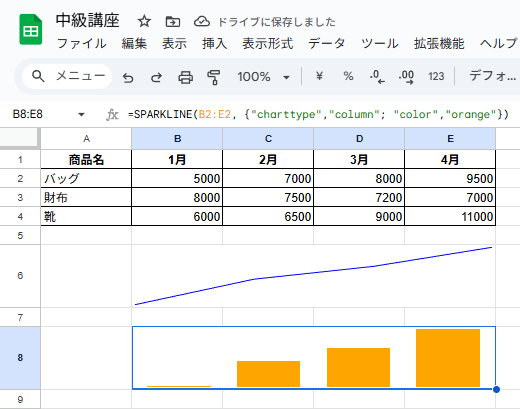Select column C header
Image resolution: width=520 pixels, height=409 pixels.
click(x=268, y=139)
